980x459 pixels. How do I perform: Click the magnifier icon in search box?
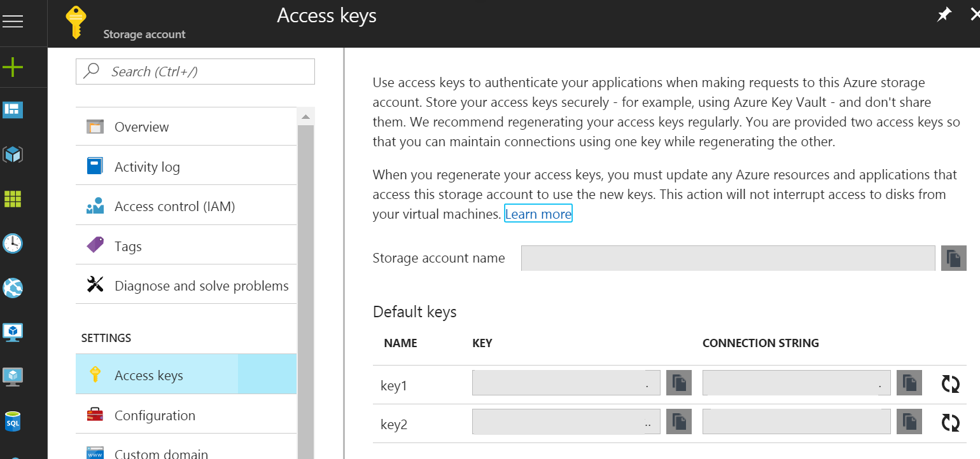92,71
